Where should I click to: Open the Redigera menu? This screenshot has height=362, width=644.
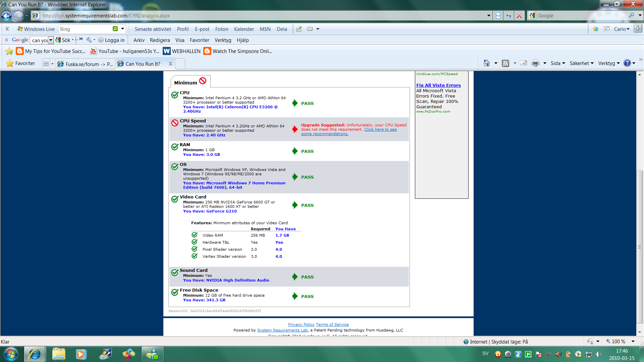(160, 40)
